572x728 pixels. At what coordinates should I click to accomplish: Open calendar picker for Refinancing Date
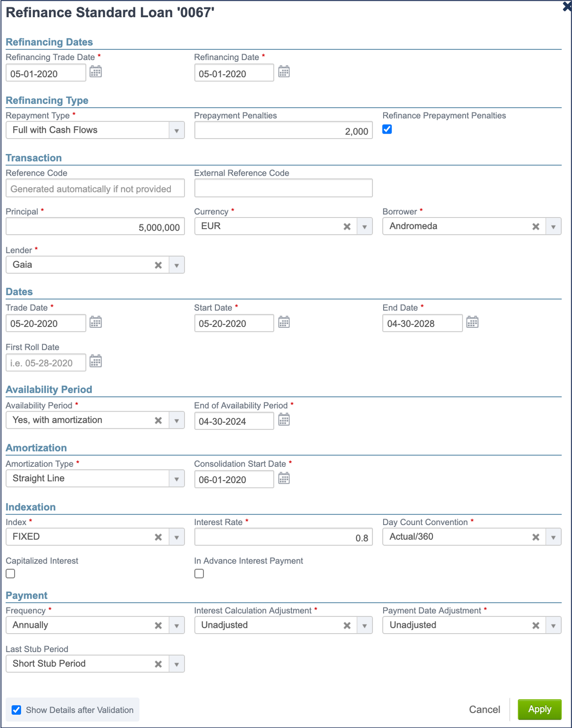tap(284, 71)
